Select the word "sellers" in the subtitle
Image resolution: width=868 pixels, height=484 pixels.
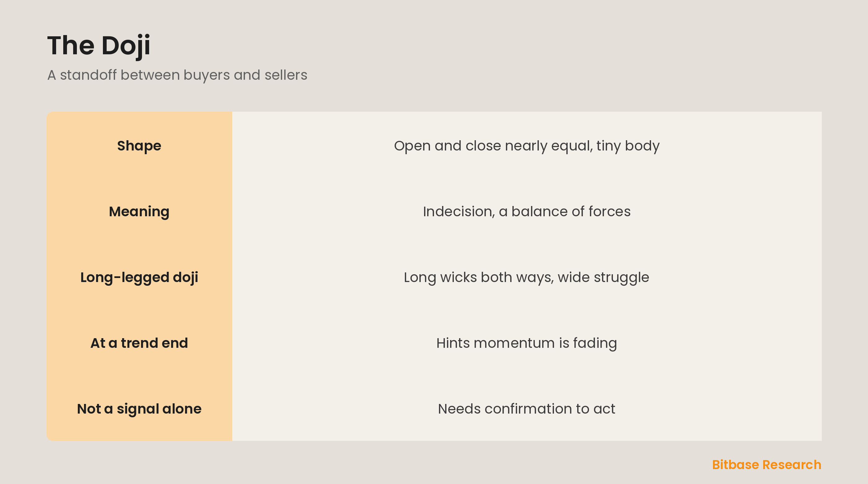click(x=286, y=75)
